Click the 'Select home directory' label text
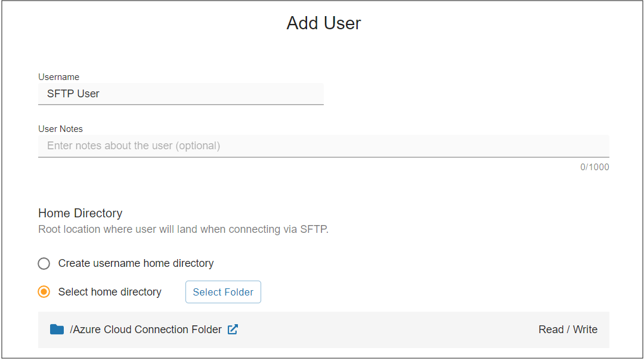Screen dimensions: 644x360 click(x=110, y=292)
